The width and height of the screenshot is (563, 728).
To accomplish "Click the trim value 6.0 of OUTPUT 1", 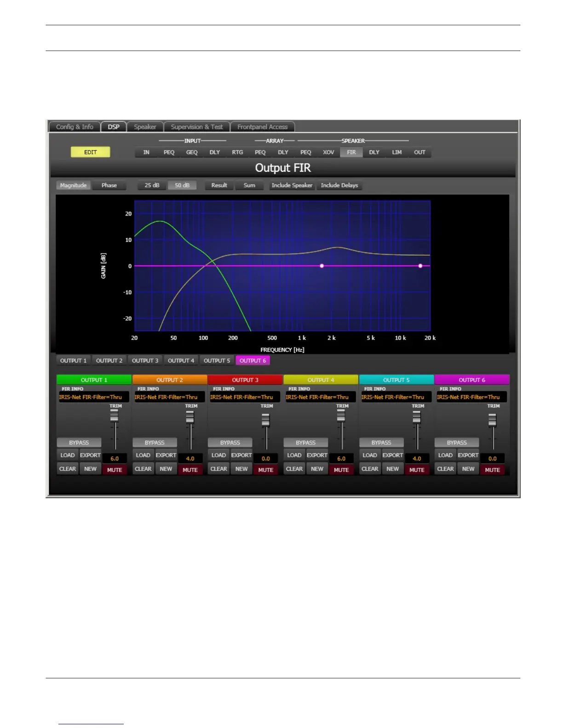I will (x=115, y=458).
